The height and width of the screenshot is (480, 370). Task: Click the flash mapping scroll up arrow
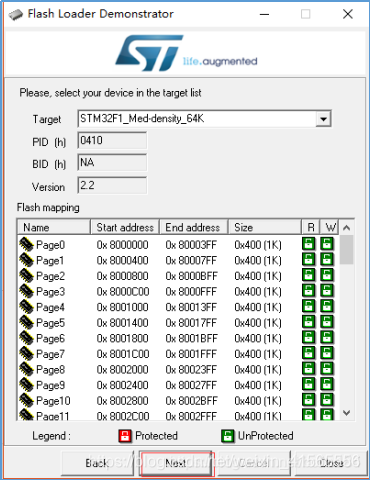click(x=346, y=228)
